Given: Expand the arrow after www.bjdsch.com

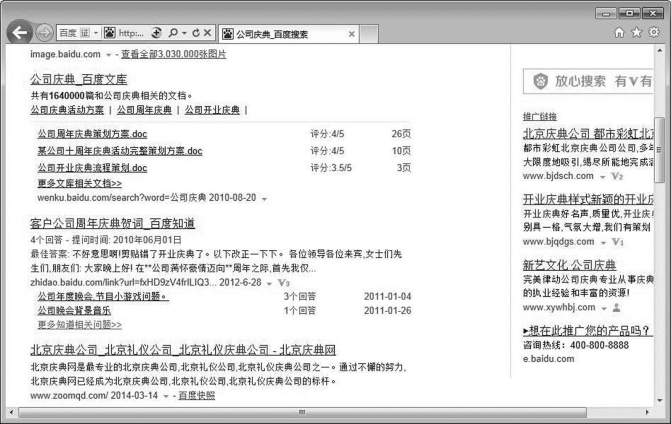Looking at the screenshot, I should pyautogui.click(x=603, y=177).
